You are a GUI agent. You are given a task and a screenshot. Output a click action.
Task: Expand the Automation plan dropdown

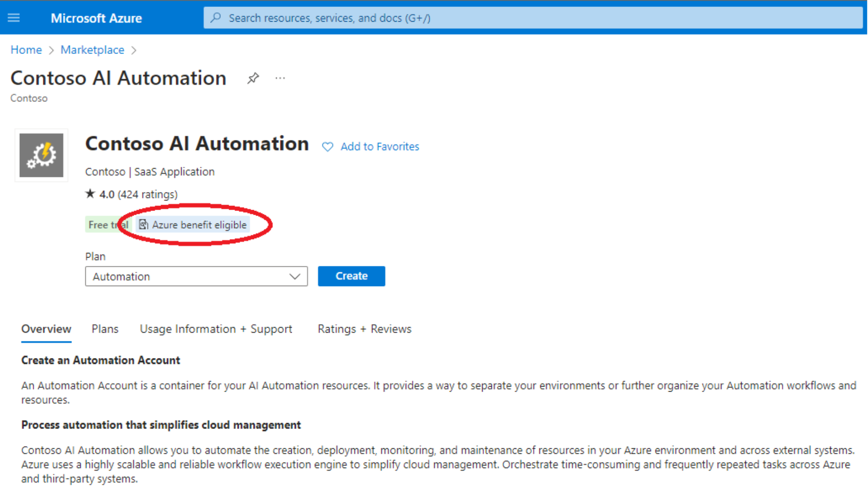(x=196, y=276)
